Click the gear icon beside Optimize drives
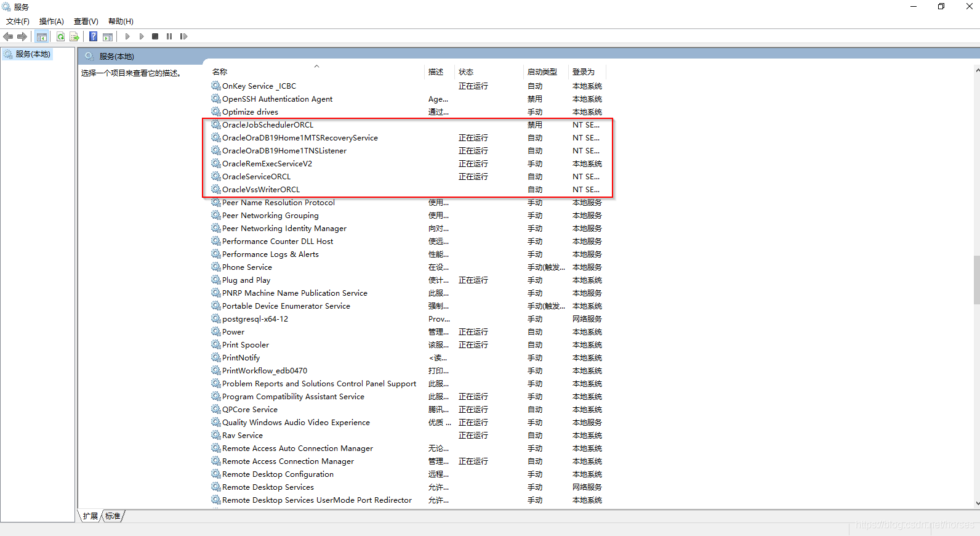 tap(215, 112)
